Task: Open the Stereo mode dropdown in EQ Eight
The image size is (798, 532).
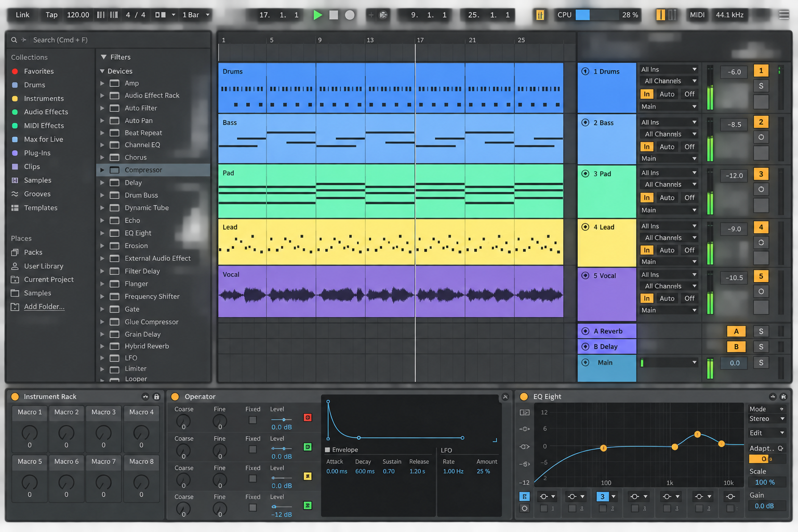Action: [x=767, y=419]
